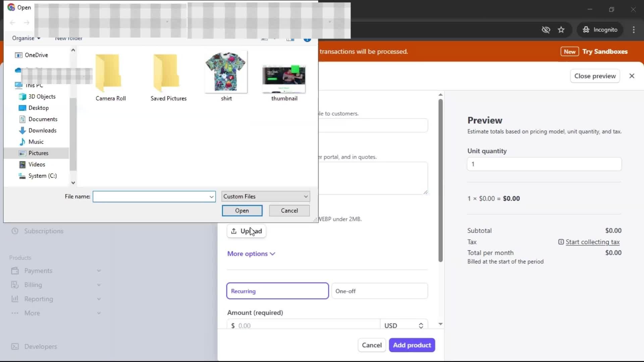This screenshot has height=362, width=644.
Task: Click the X icon beside Close preview
Action: (x=632, y=76)
